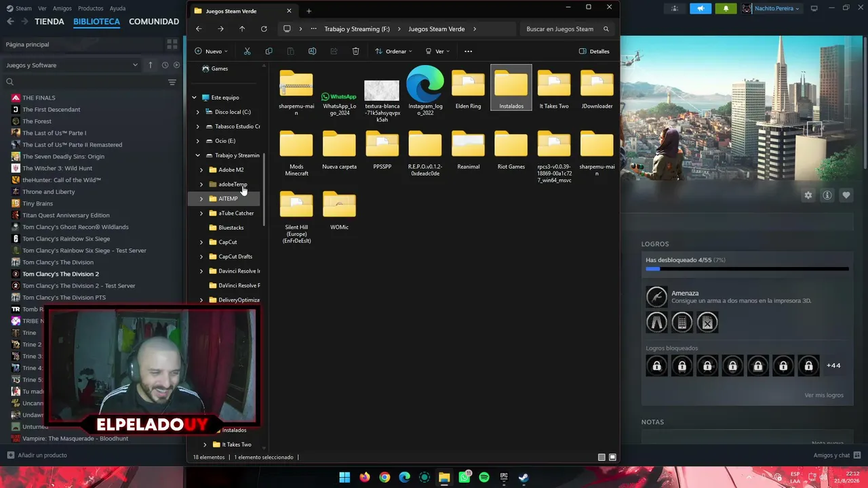Select Bluestacks folder in navigation tree
This screenshot has width=868, height=488.
pyautogui.click(x=231, y=228)
